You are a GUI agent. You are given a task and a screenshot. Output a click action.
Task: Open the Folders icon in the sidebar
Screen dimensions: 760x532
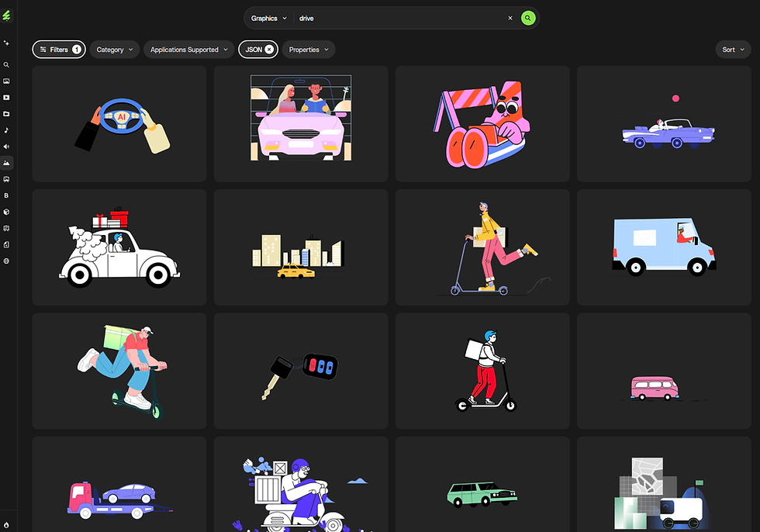click(x=6, y=114)
